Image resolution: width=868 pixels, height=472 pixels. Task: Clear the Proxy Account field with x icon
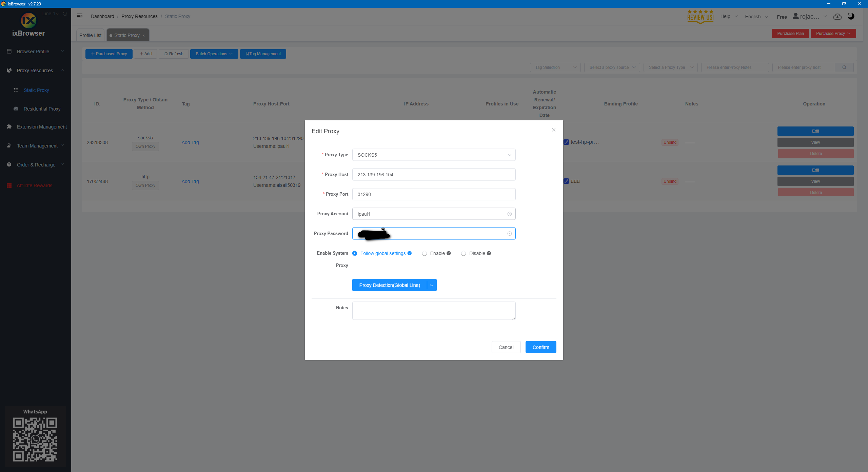pos(509,214)
